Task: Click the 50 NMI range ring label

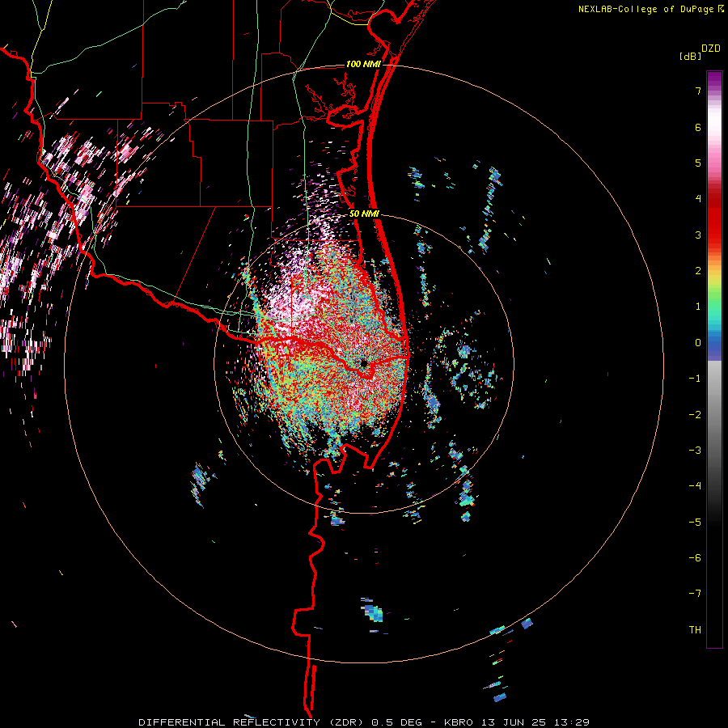Action: [364, 214]
